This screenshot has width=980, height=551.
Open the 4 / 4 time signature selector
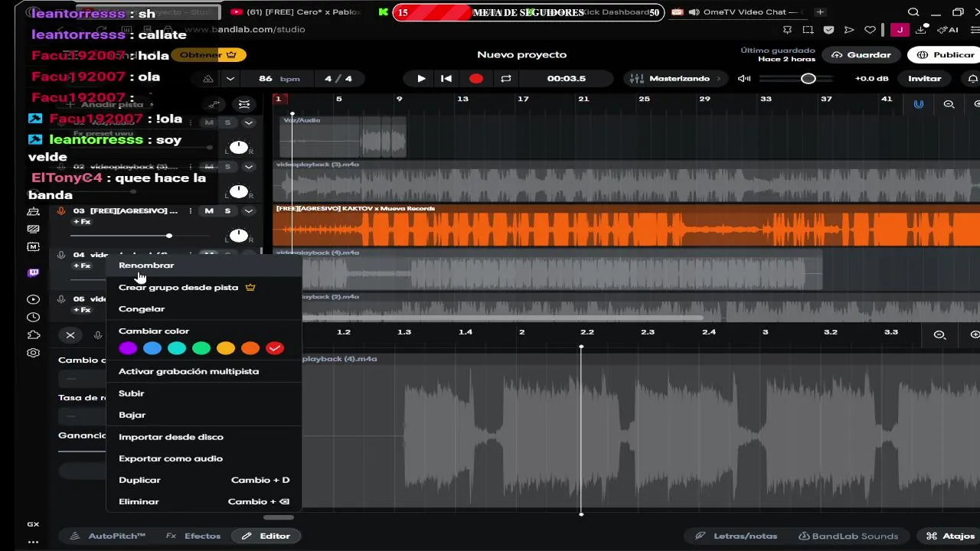pos(338,79)
